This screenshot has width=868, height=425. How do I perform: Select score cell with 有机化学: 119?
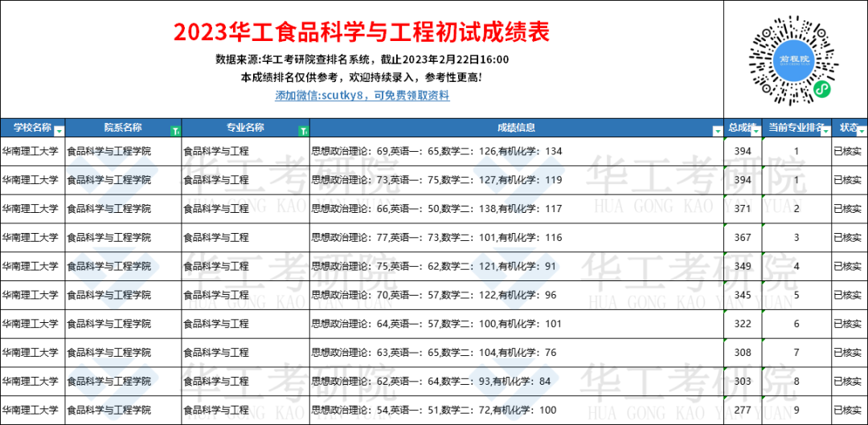517,180
